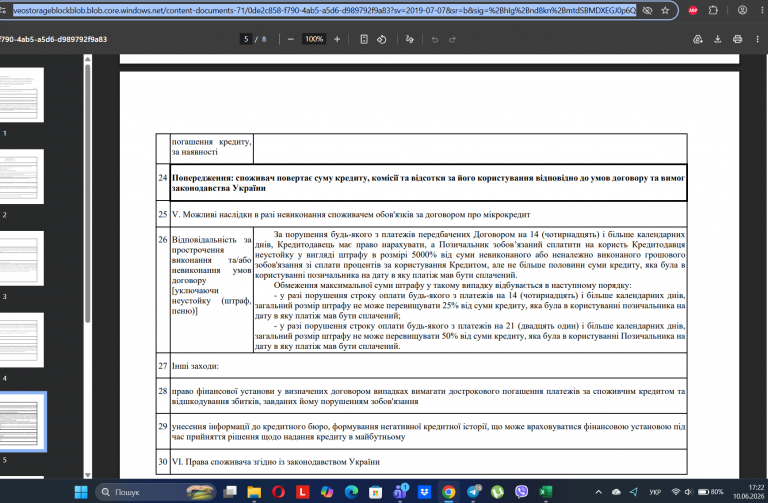Open Microsoft Teams from the taskbar

tap(400, 492)
